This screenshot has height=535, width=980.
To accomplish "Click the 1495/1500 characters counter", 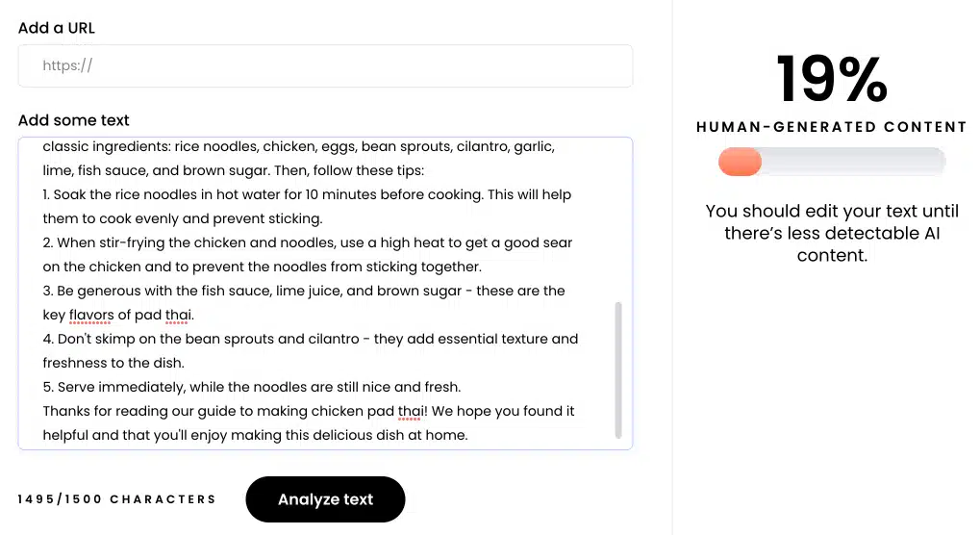I will pos(116,499).
